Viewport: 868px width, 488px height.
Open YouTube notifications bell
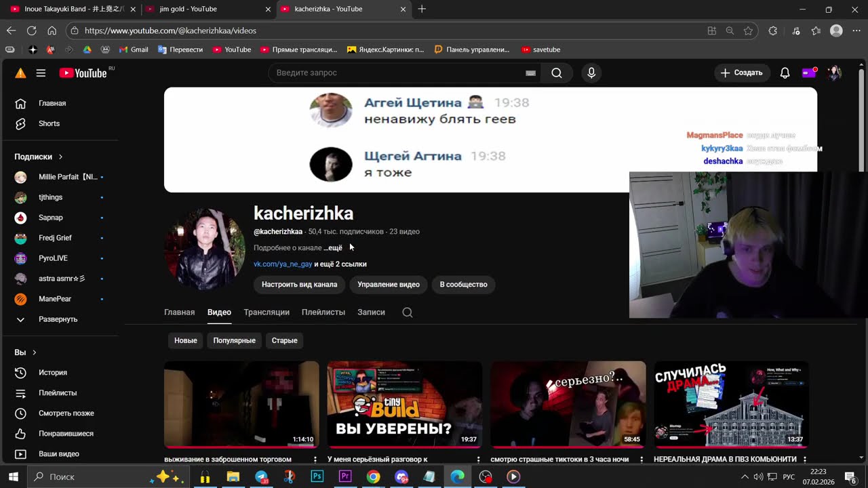click(x=785, y=73)
